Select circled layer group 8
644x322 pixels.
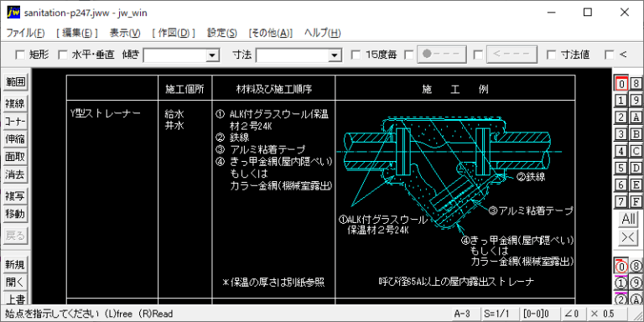click(x=636, y=267)
